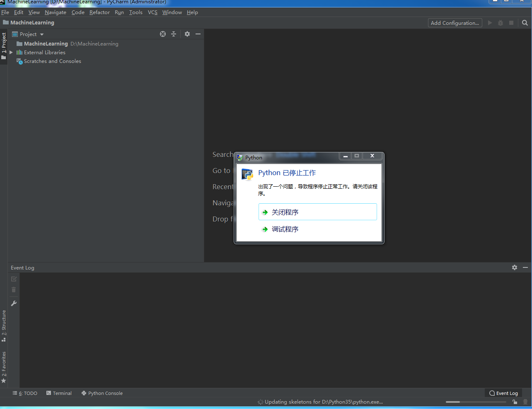Open the View menu

pos(34,12)
